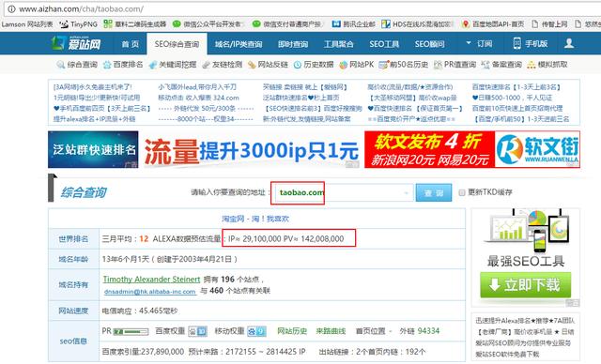Click the 爱站网 site logo
Image resolution: width=601 pixels, height=364 pixels.
(76, 43)
